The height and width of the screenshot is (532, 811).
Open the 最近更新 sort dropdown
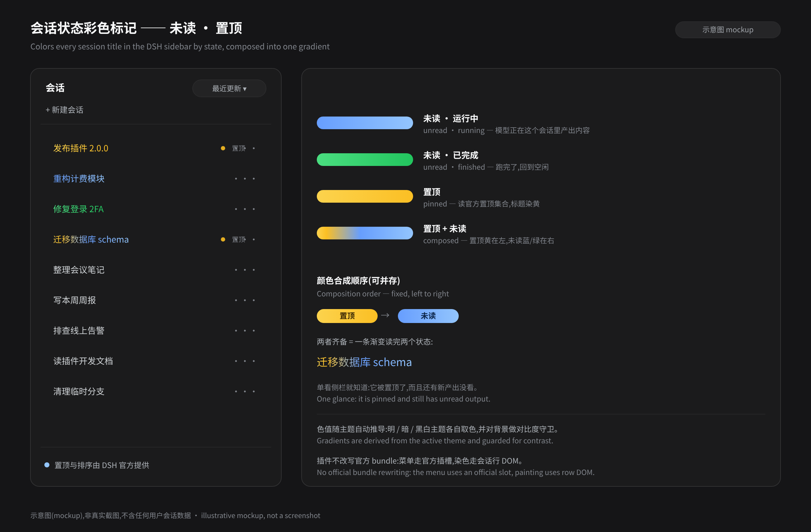pyautogui.click(x=229, y=89)
